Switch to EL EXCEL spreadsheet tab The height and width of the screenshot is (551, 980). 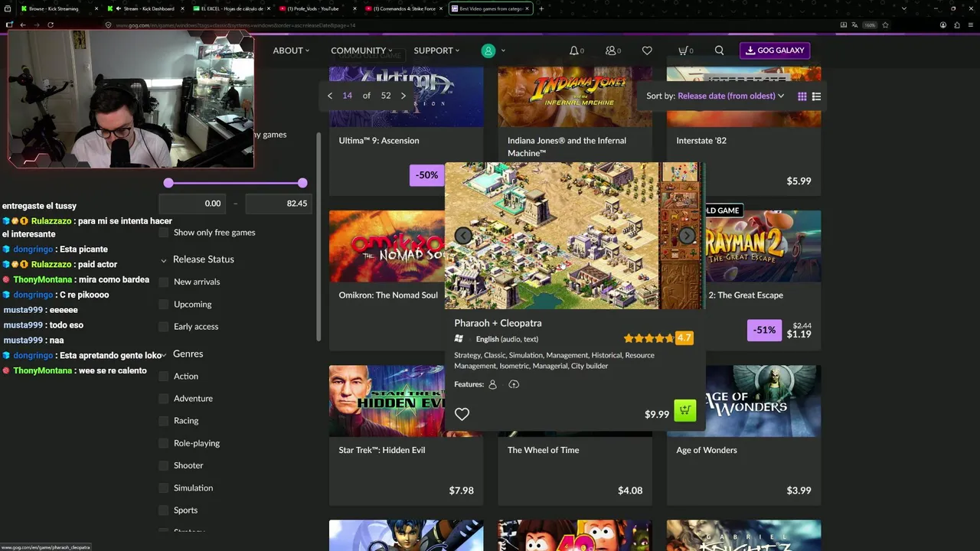(x=233, y=8)
